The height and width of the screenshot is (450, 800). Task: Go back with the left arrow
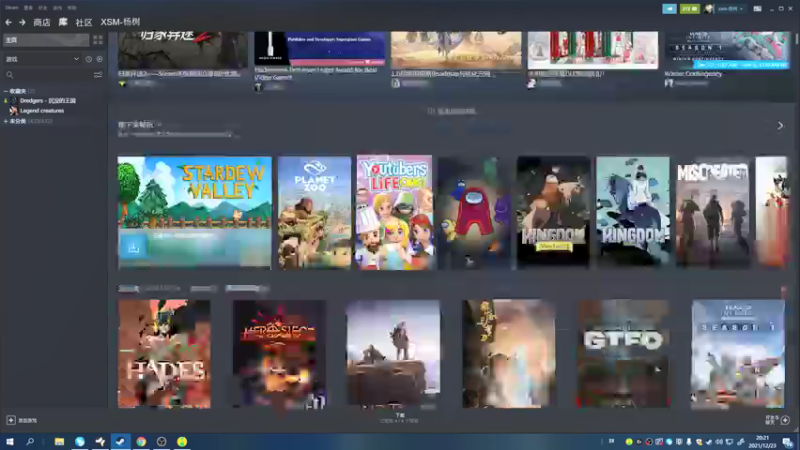pyautogui.click(x=8, y=22)
